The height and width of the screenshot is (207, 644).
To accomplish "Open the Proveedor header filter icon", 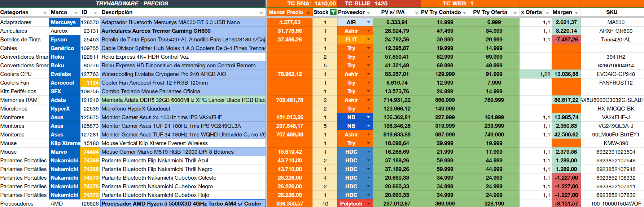I will coord(369,12).
